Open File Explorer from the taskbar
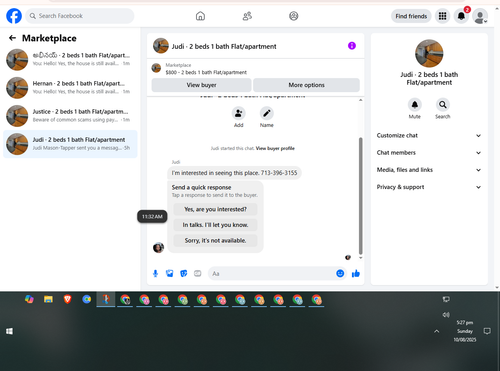Image resolution: width=500 pixels, height=371 pixels. (x=48, y=299)
